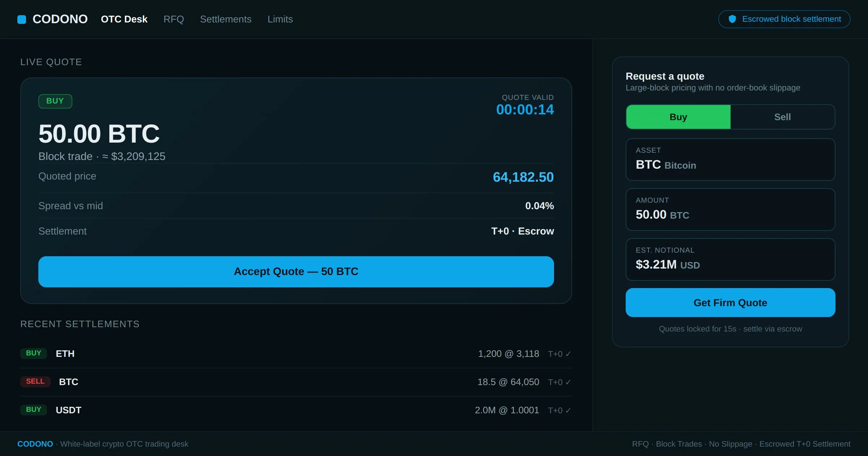Click the White-label crypto OTC trading desk text
Viewport: 868px width, 456px height.
click(x=124, y=444)
